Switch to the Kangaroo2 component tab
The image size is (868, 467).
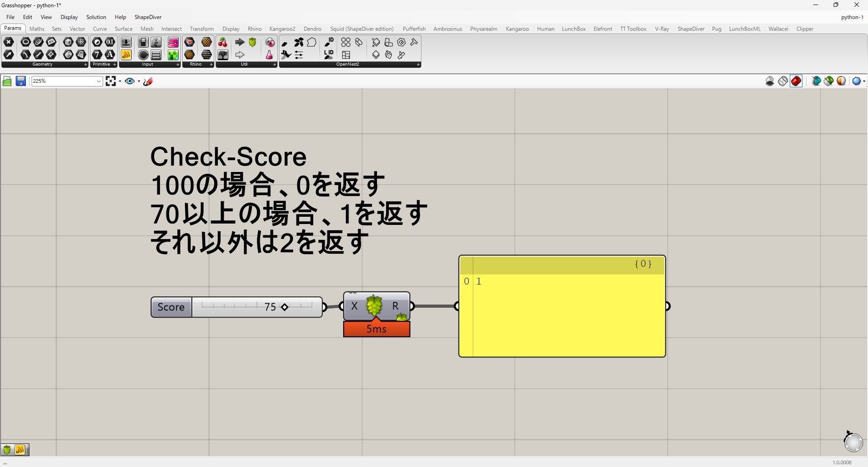click(x=282, y=29)
